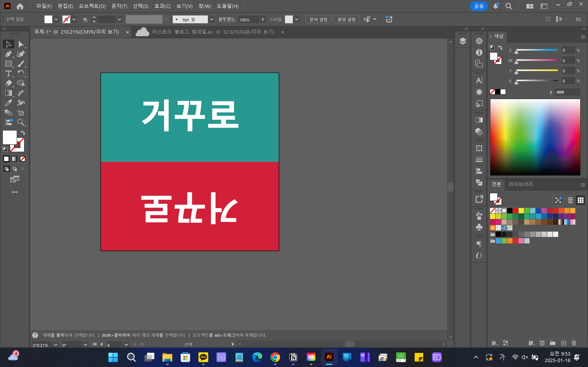Viewport: 588px width, 367px height.
Task: Click the 환경 설정 button
Action: click(346, 19)
